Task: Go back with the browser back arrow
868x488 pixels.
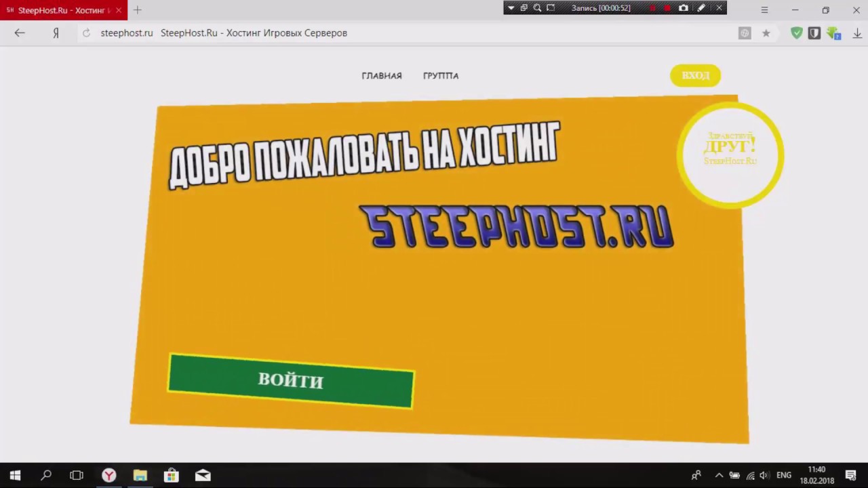Action: coord(20,33)
